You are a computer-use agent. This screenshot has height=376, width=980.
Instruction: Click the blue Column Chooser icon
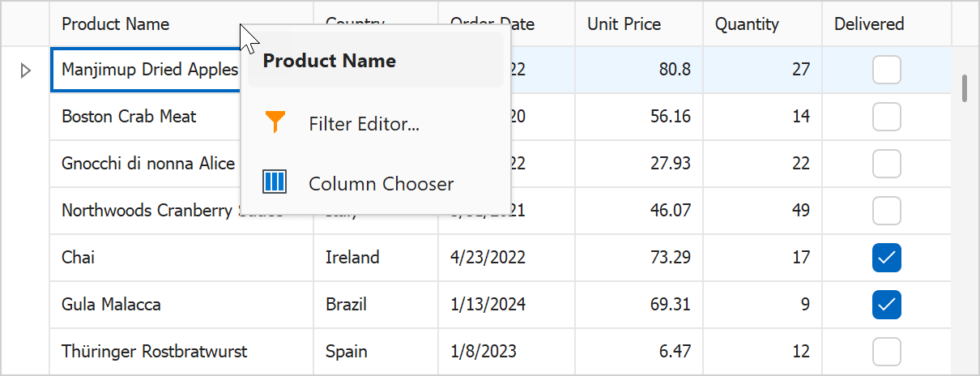coord(275,182)
